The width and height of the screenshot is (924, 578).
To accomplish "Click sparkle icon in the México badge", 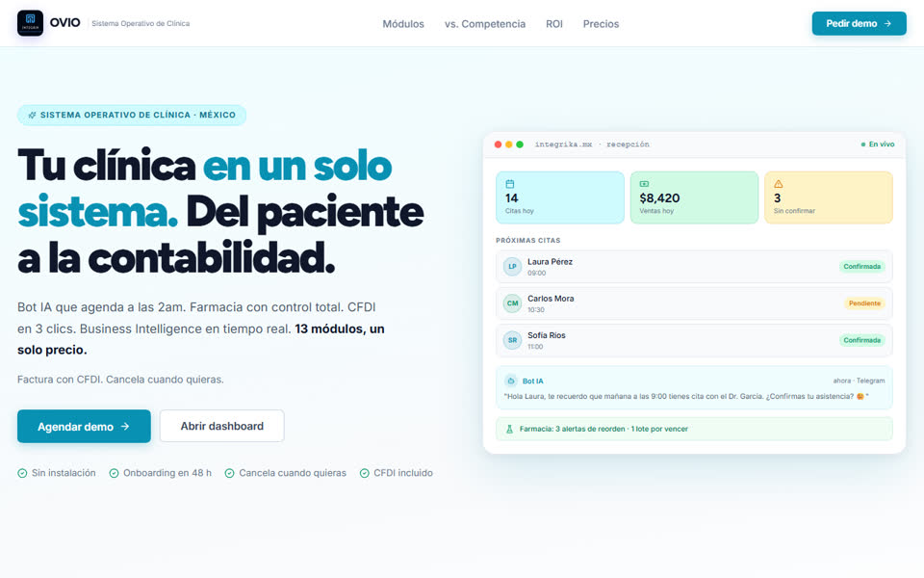I will click(32, 115).
